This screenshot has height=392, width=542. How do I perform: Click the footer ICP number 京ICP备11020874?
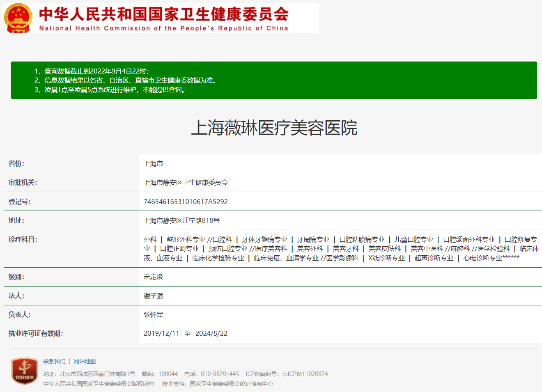[305, 374]
